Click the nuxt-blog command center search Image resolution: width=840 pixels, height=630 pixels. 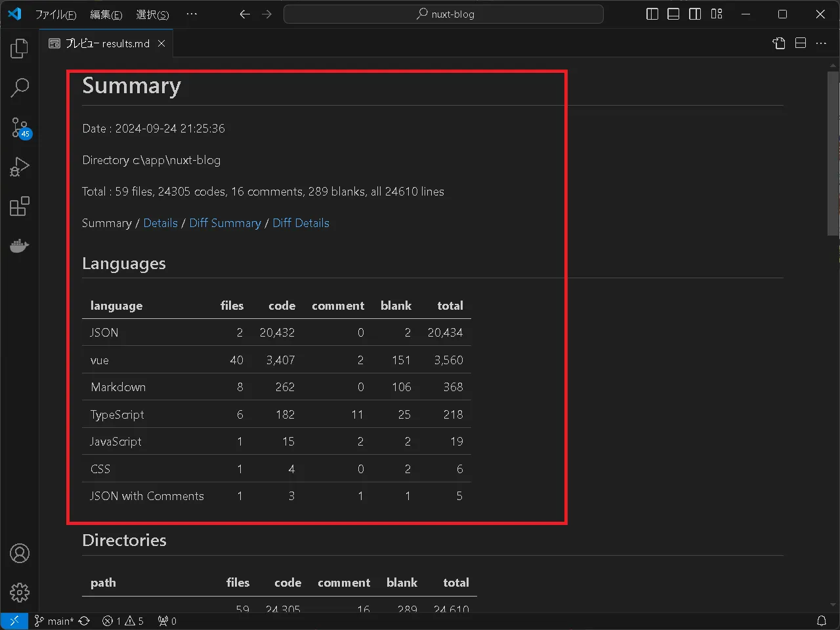pyautogui.click(x=444, y=14)
